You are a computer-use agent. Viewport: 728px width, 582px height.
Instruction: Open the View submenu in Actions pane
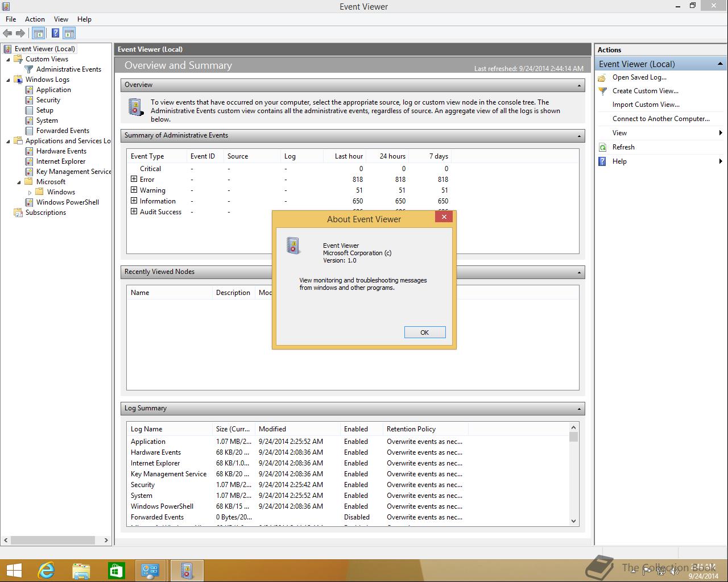point(661,133)
